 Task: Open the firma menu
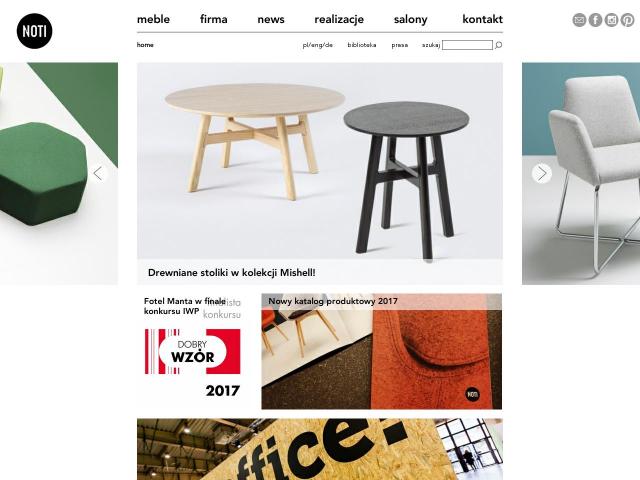213,19
